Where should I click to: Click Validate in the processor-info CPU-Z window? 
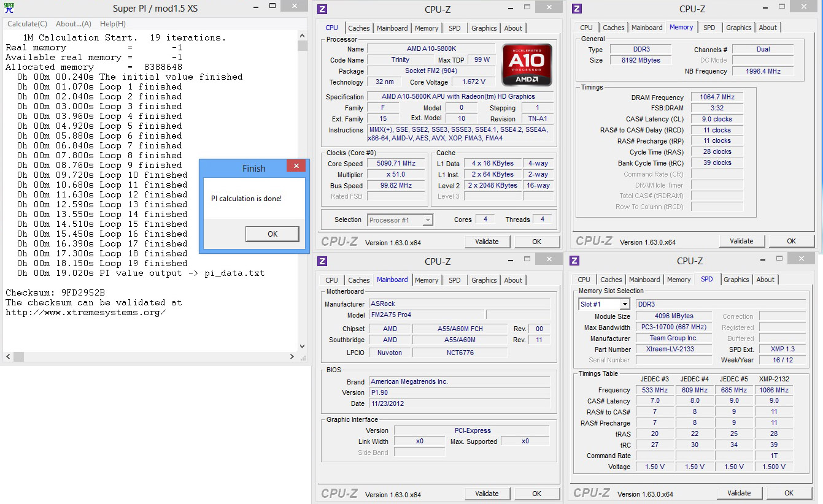[487, 242]
